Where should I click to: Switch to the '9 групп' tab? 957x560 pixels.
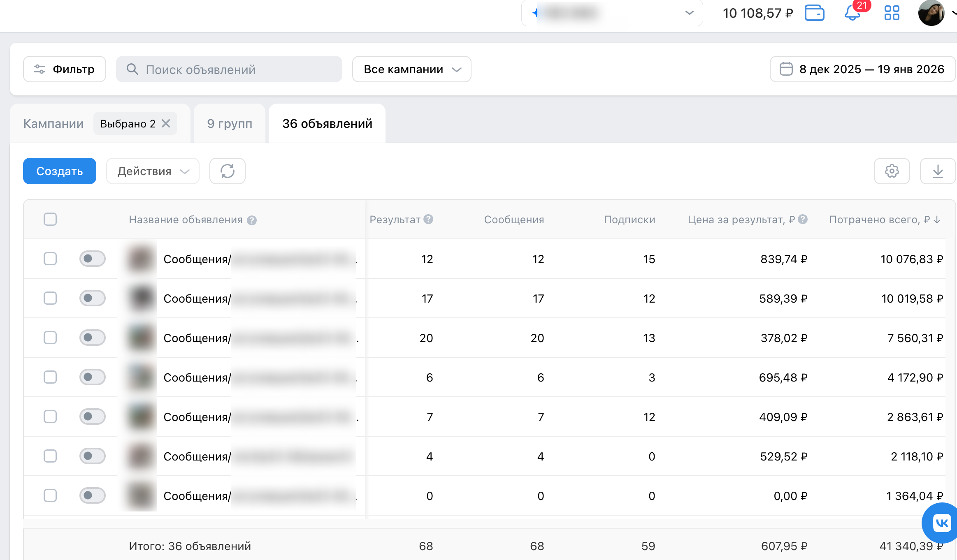tap(230, 123)
